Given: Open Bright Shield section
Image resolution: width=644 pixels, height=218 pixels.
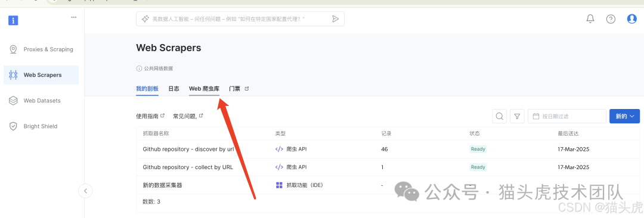Looking at the screenshot, I should tap(41, 126).
